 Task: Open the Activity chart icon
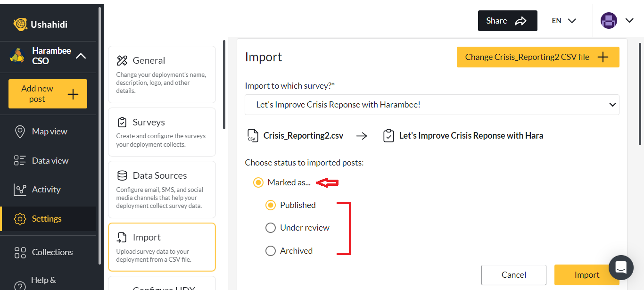tap(20, 190)
